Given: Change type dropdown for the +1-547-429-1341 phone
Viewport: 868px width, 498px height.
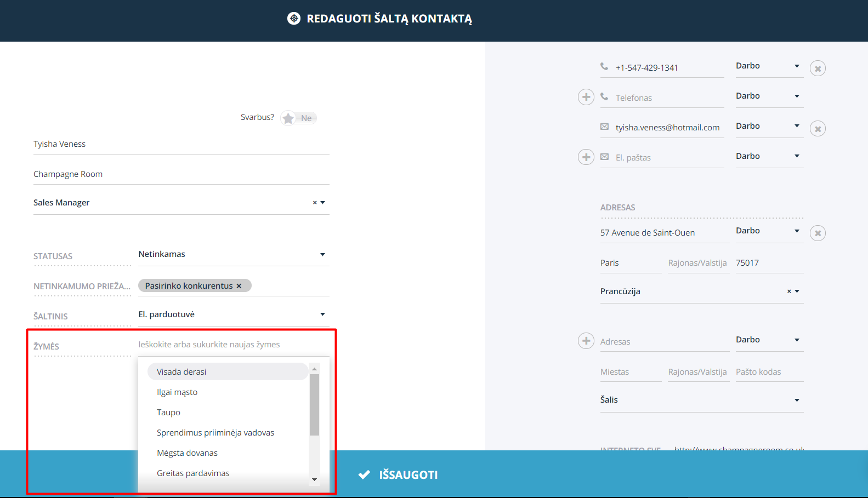Looking at the screenshot, I should click(x=769, y=66).
